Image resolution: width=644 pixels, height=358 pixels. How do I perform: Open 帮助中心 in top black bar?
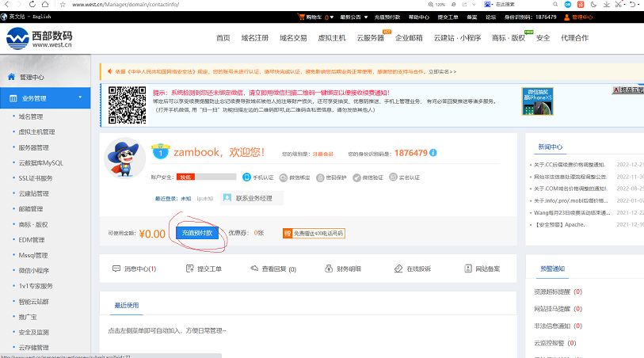click(x=419, y=17)
